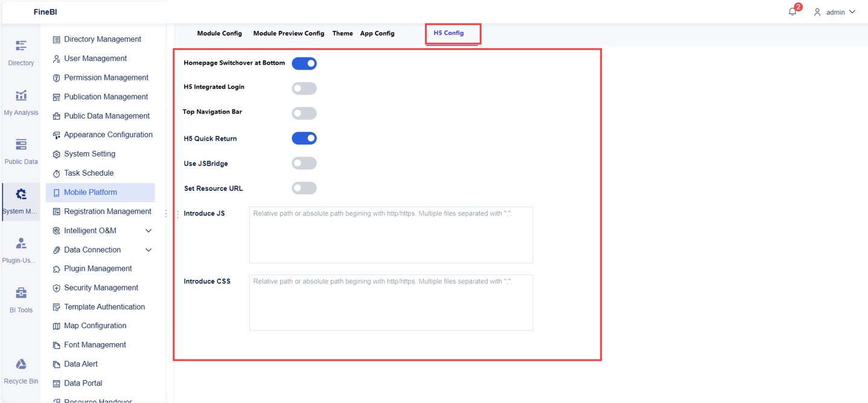Image resolution: width=868 pixels, height=403 pixels.
Task: Open the App Config tab
Action: pyautogui.click(x=377, y=33)
